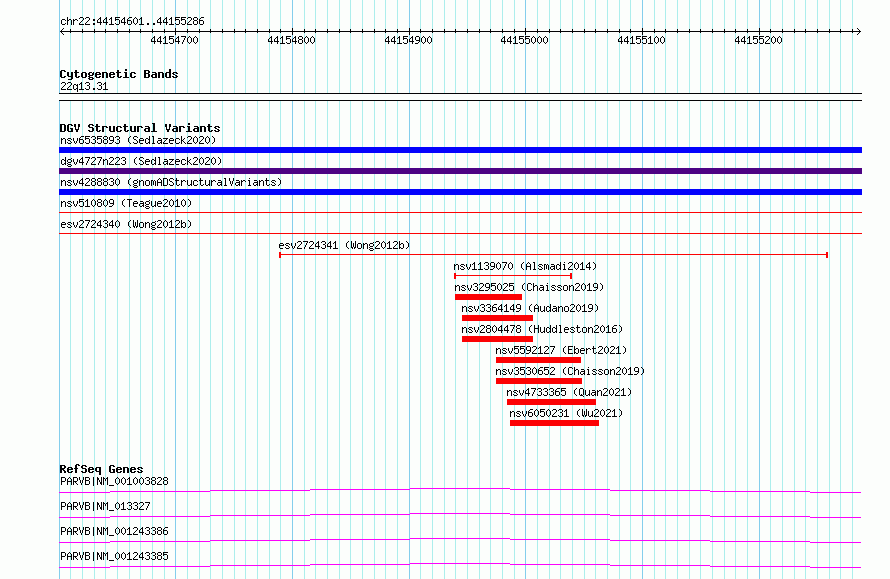Viewport: 890px width, 579px height.
Task: Open transcript PARVB|NM_001243386 label
Action: pos(114,531)
